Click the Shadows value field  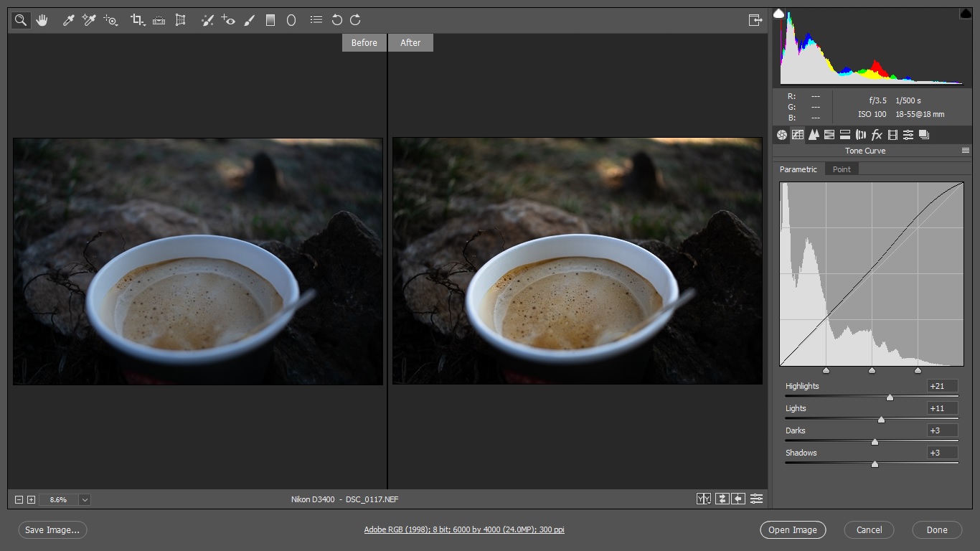942,453
